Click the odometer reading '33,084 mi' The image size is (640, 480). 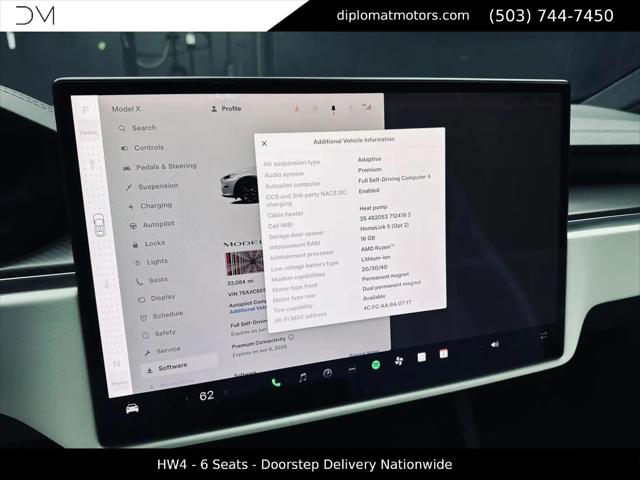click(x=240, y=282)
